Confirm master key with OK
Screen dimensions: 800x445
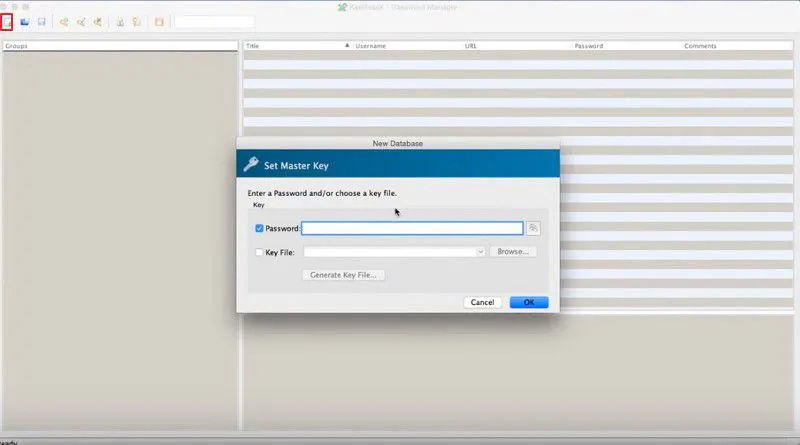[529, 302]
